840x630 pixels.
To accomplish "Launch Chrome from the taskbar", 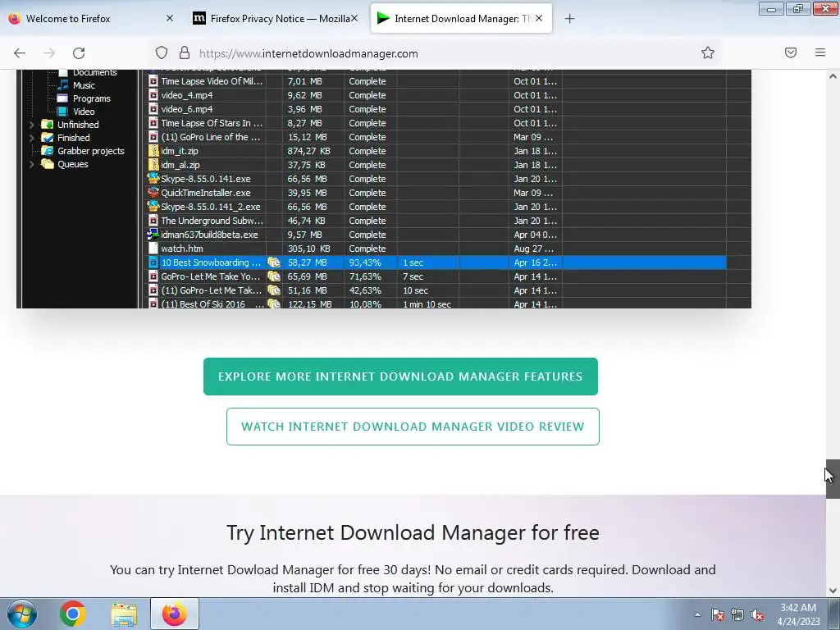I will 73,614.
